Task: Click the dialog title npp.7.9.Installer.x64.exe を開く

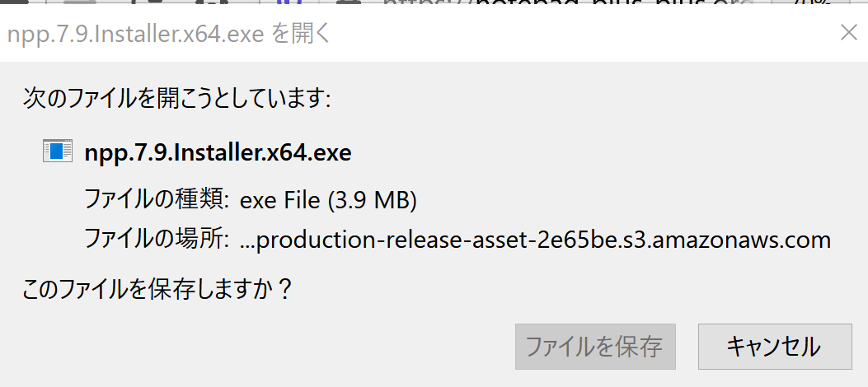Action: coord(169,35)
